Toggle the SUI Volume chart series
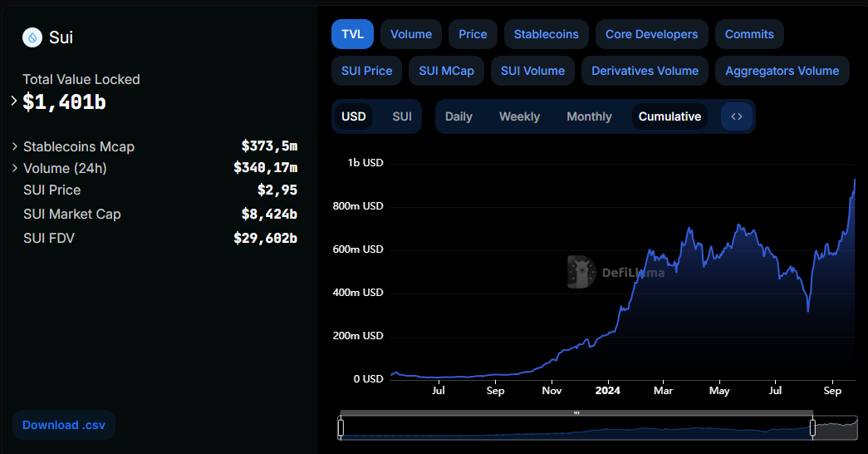This screenshot has width=868, height=454. (x=532, y=71)
